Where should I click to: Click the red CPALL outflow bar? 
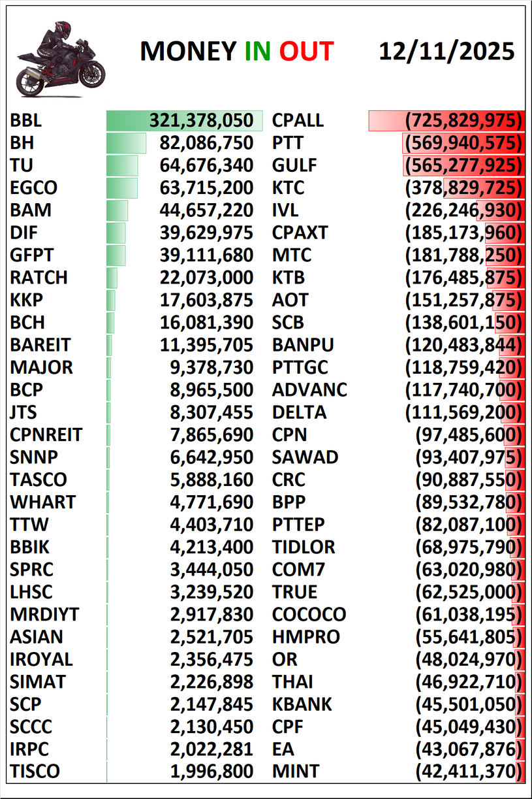pos(446,121)
